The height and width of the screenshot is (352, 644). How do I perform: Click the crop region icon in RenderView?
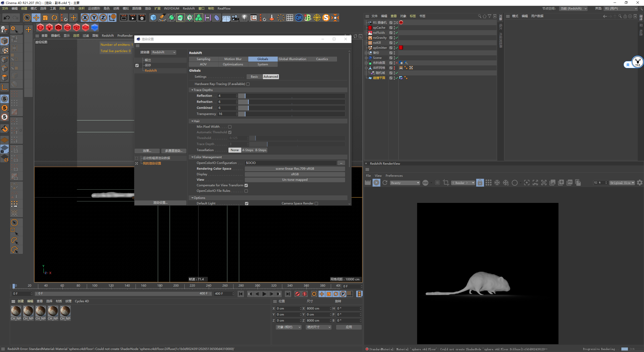(x=446, y=183)
